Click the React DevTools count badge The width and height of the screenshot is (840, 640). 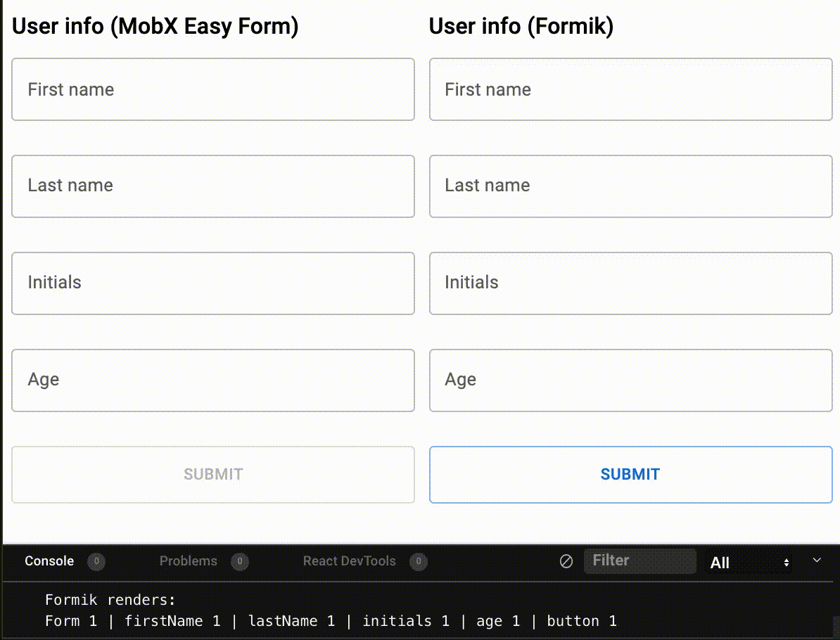[419, 561]
